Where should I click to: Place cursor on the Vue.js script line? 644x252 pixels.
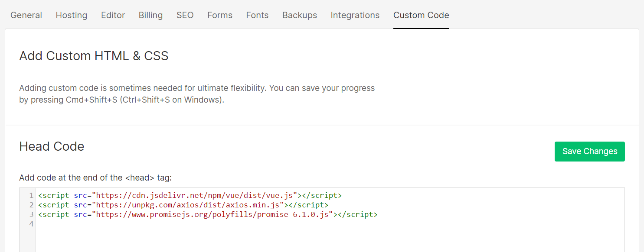tap(190, 195)
